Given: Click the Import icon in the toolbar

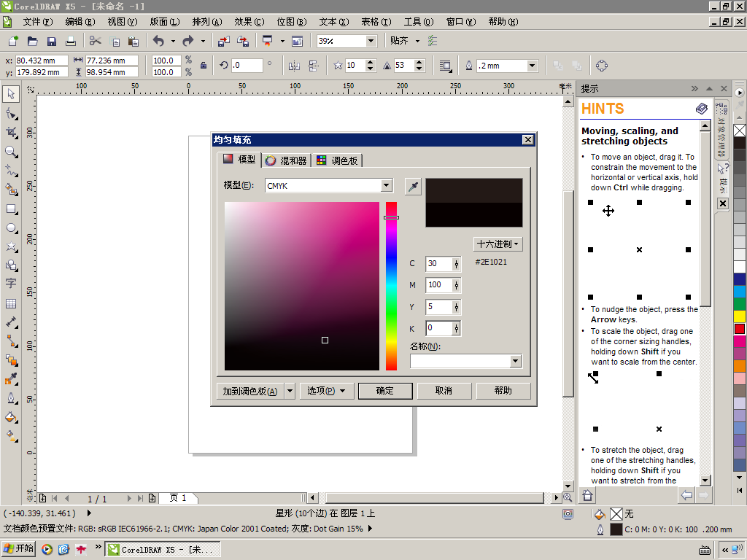Looking at the screenshot, I should coord(223,41).
